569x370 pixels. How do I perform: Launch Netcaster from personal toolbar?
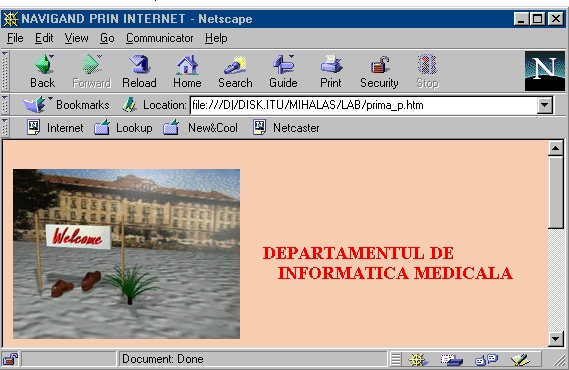(x=286, y=128)
